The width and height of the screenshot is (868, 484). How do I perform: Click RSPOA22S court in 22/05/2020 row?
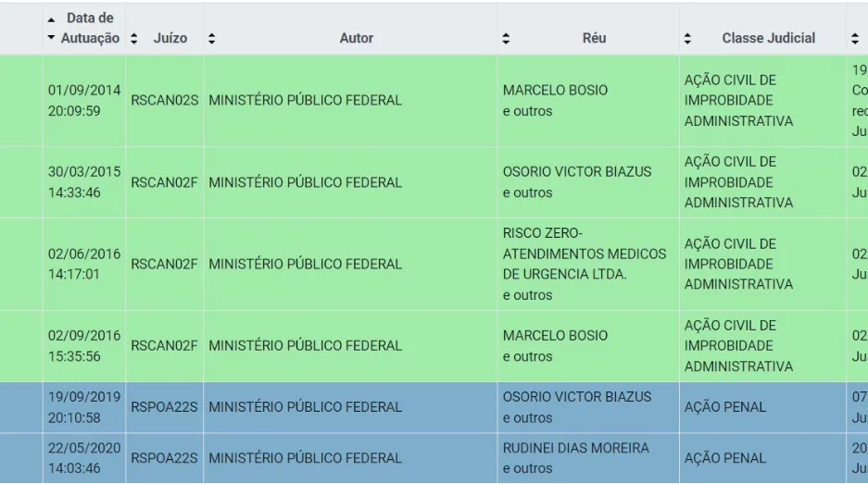[164, 458]
